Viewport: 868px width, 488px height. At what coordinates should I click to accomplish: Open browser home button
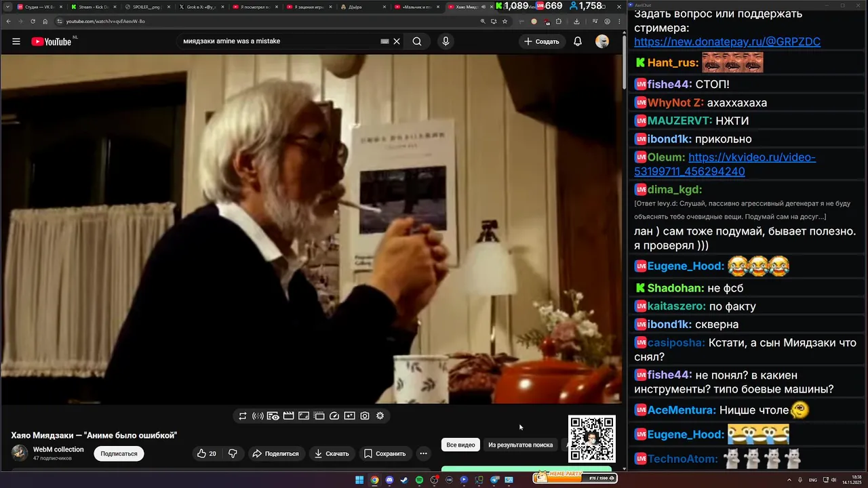click(45, 21)
